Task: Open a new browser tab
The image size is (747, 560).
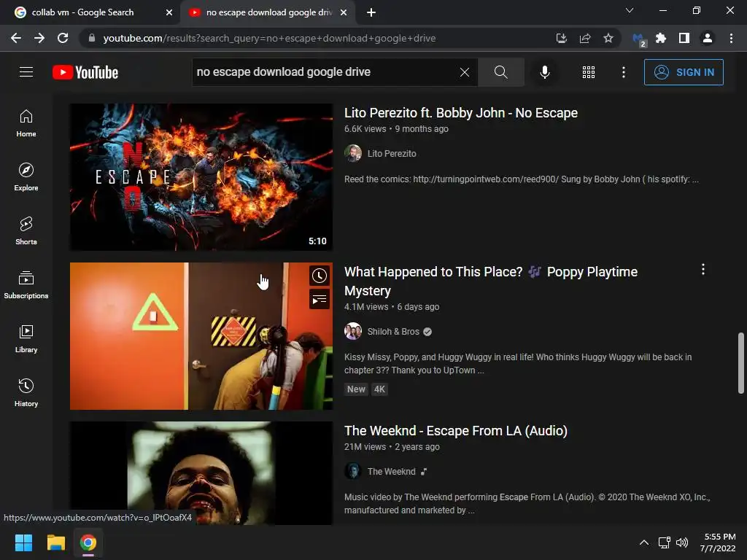Action: point(371,13)
